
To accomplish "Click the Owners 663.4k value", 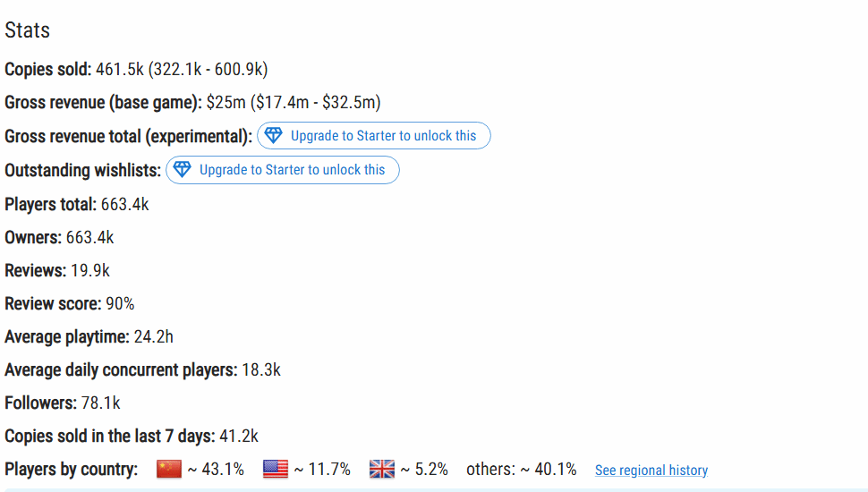I will [x=89, y=237].
